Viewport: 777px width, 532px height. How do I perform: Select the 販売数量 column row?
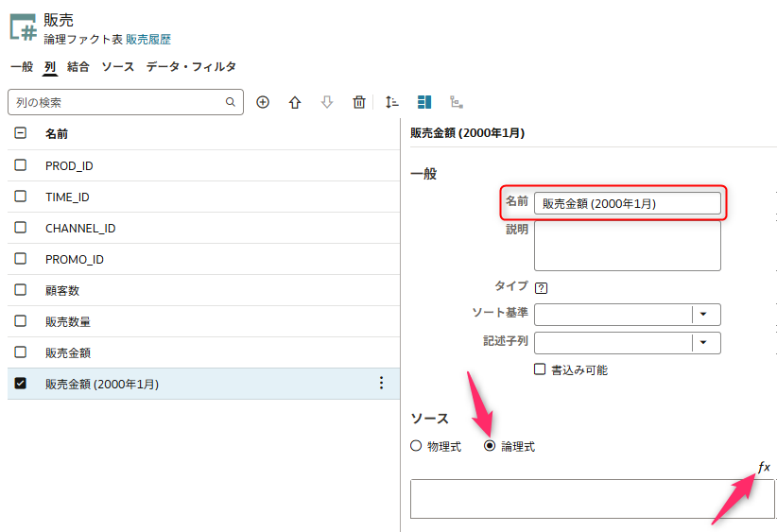[203, 321]
